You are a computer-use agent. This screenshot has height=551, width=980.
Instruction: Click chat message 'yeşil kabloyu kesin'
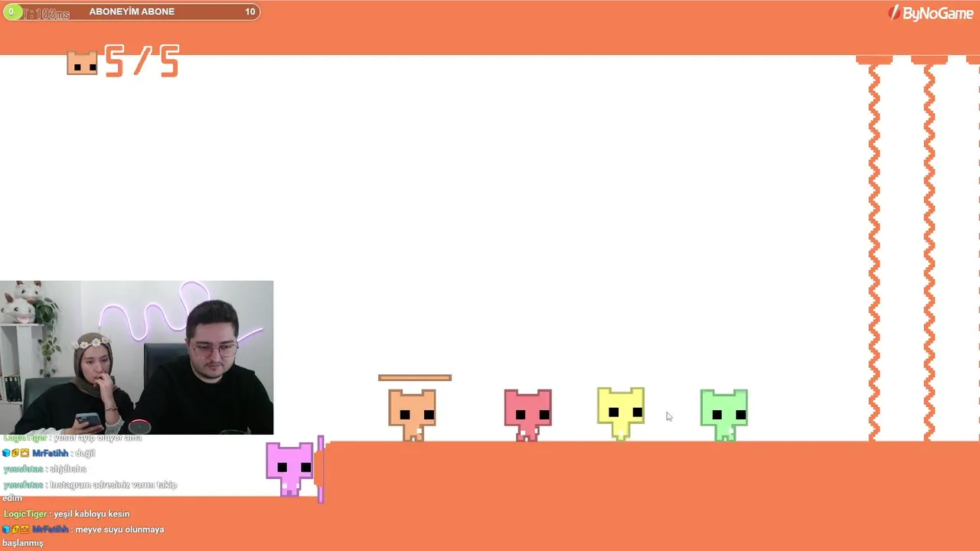pyautogui.click(x=92, y=514)
